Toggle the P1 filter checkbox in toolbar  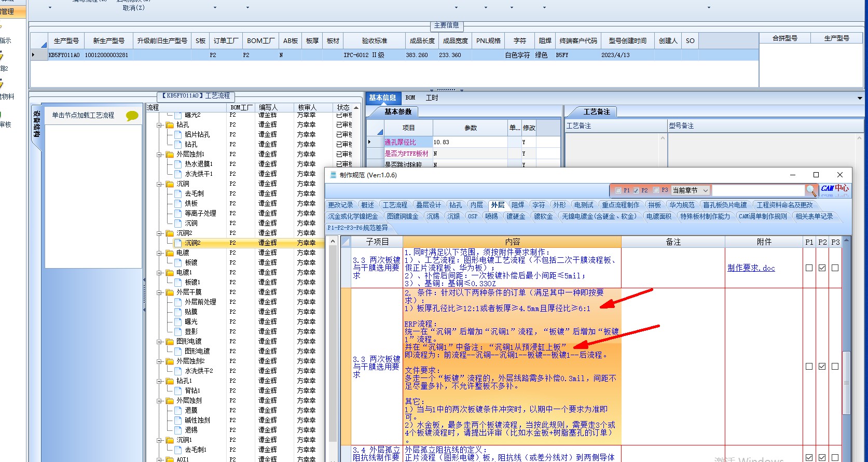618,190
